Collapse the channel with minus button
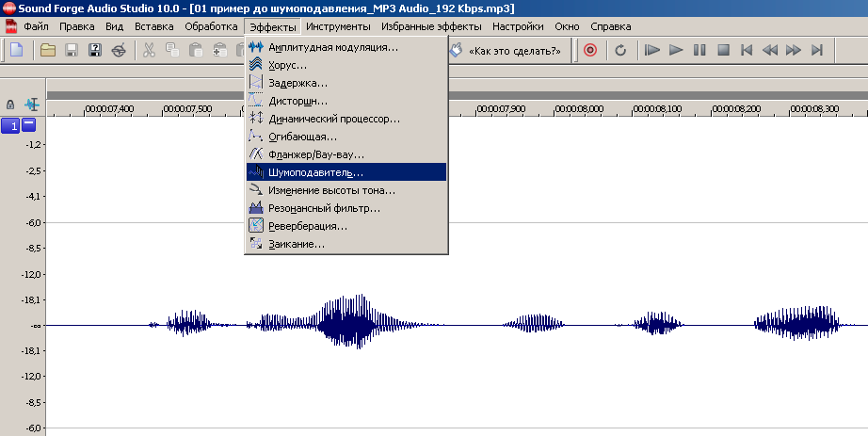 click(x=29, y=124)
